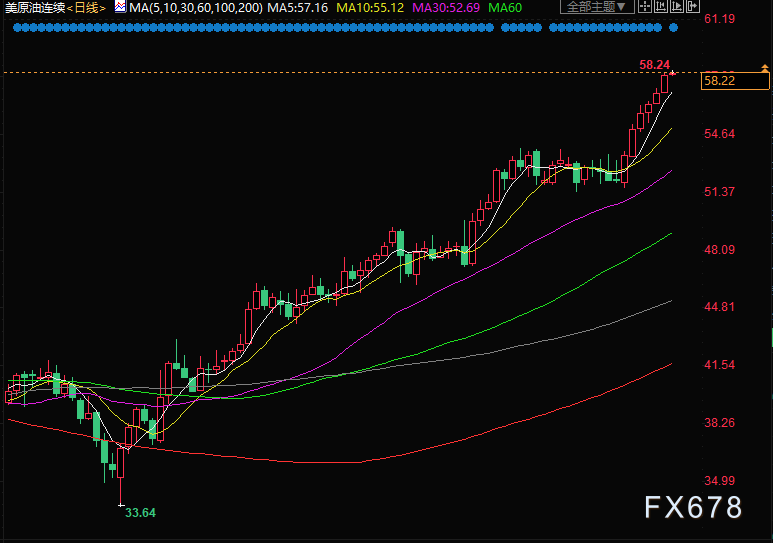Click the 38.26 price axis label

[719, 423]
